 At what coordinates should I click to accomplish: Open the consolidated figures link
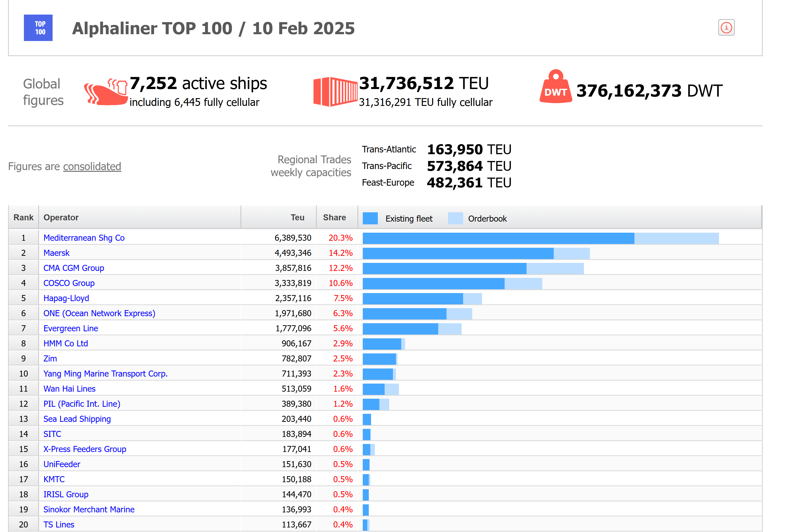click(92, 166)
